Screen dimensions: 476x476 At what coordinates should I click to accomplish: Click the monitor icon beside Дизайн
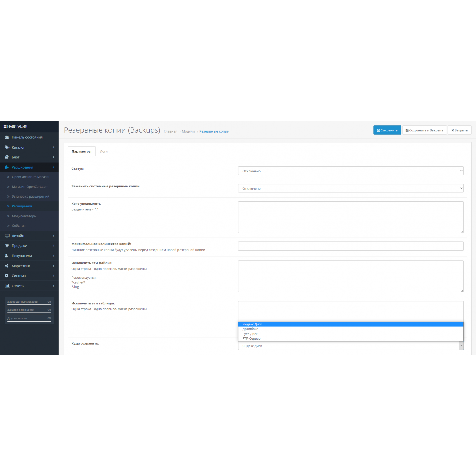[7, 236]
